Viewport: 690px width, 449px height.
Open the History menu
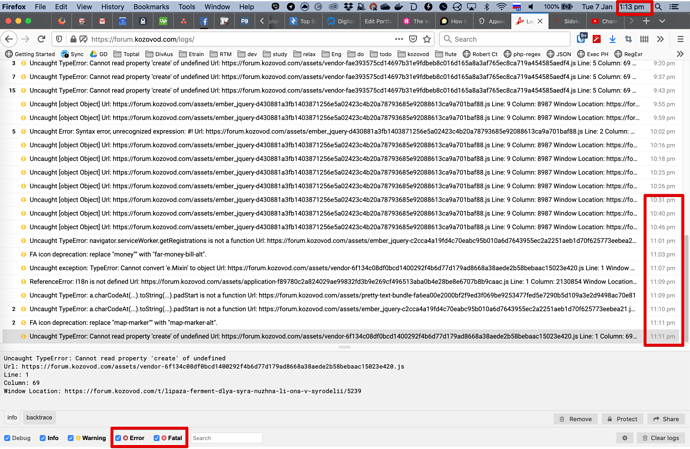[x=113, y=7]
